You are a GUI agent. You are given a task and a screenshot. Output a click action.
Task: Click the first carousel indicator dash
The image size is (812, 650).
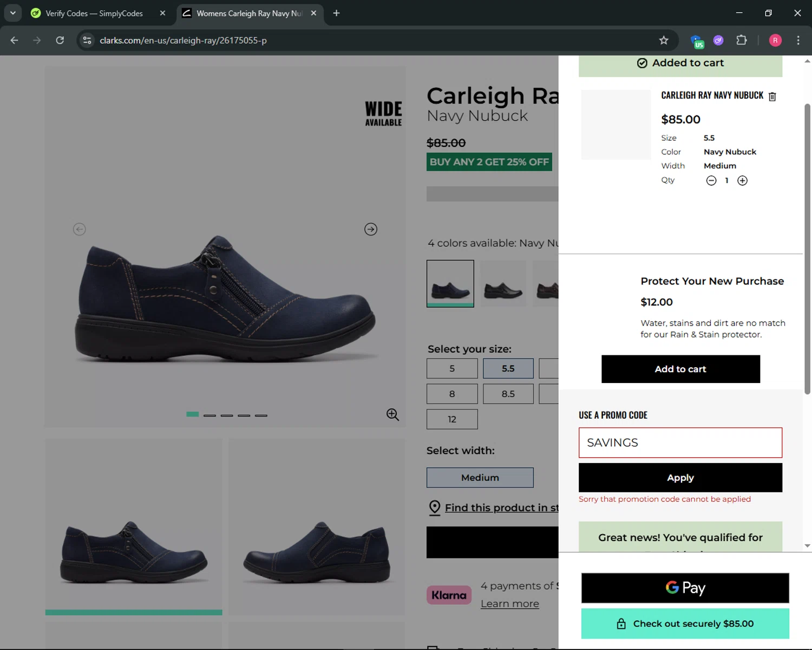(x=192, y=414)
